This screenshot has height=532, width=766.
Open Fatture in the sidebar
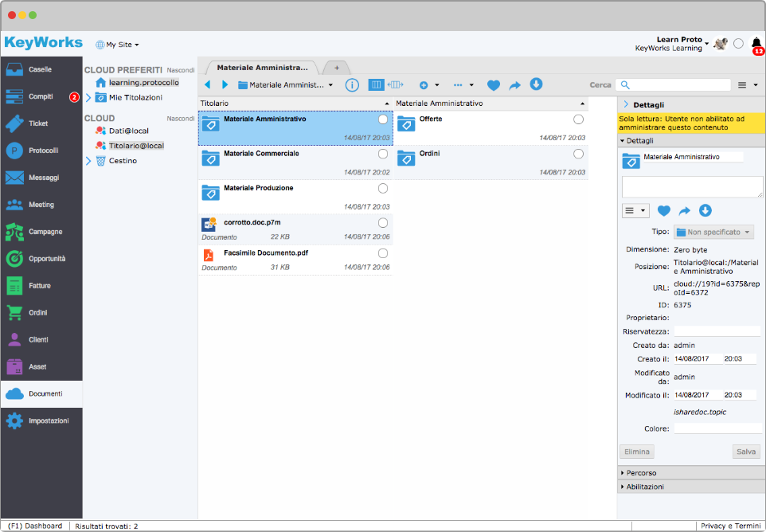pyautogui.click(x=41, y=286)
